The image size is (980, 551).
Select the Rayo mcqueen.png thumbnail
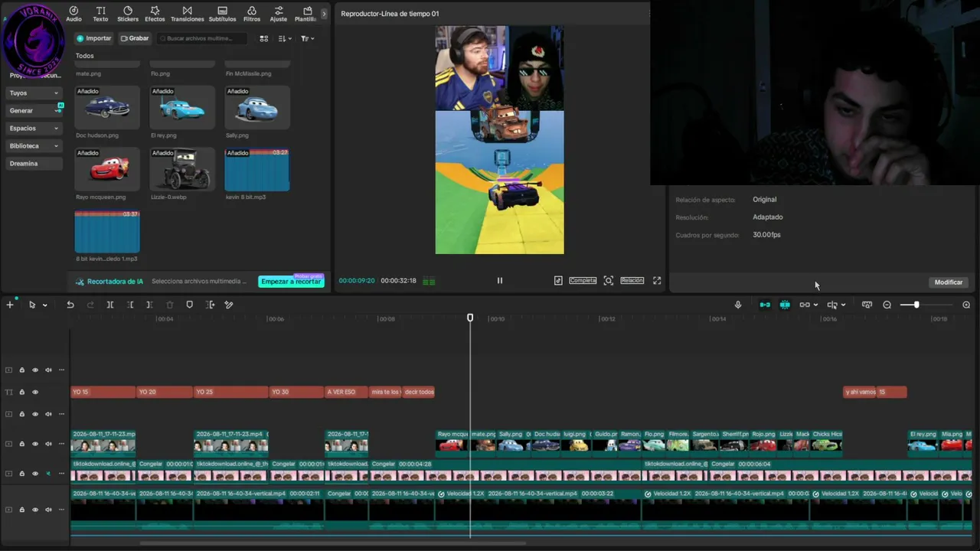[107, 169]
